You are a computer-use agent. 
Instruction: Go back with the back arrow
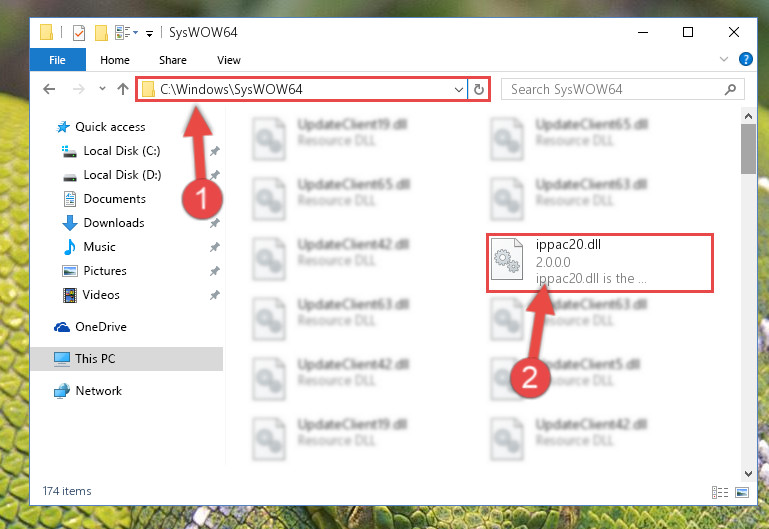pyautogui.click(x=49, y=89)
